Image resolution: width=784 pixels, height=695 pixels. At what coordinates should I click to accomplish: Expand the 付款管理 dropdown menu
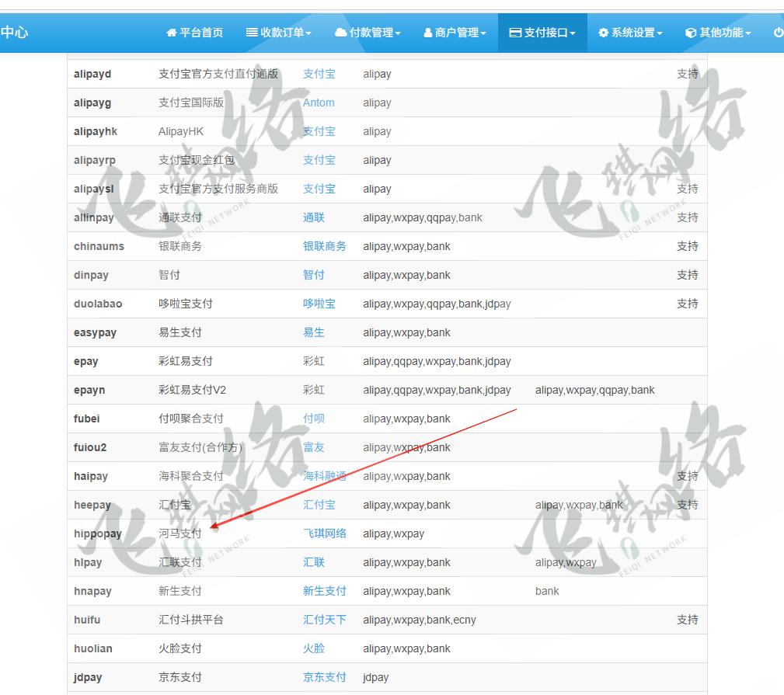tap(368, 33)
